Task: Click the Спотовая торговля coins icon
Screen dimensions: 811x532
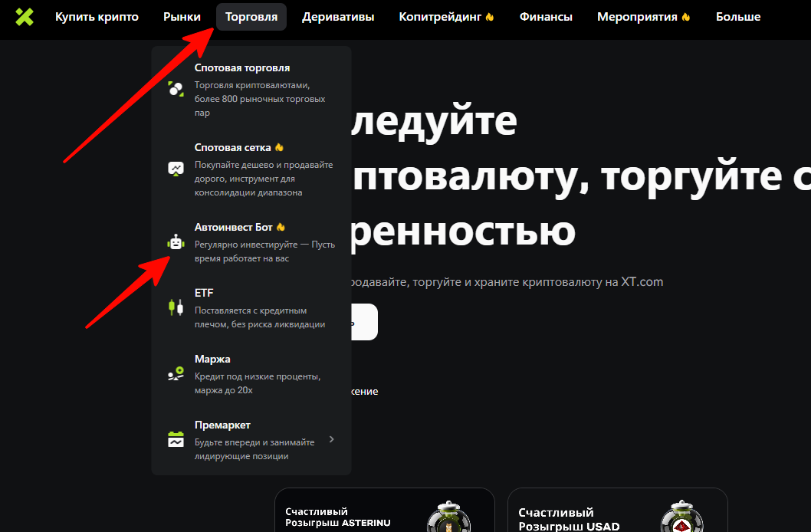Action: point(176,89)
